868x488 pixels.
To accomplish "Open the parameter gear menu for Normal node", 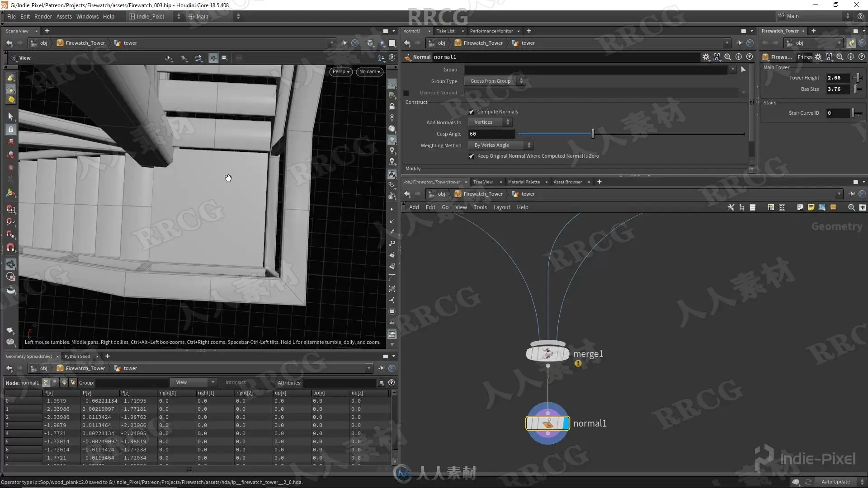I will (706, 57).
